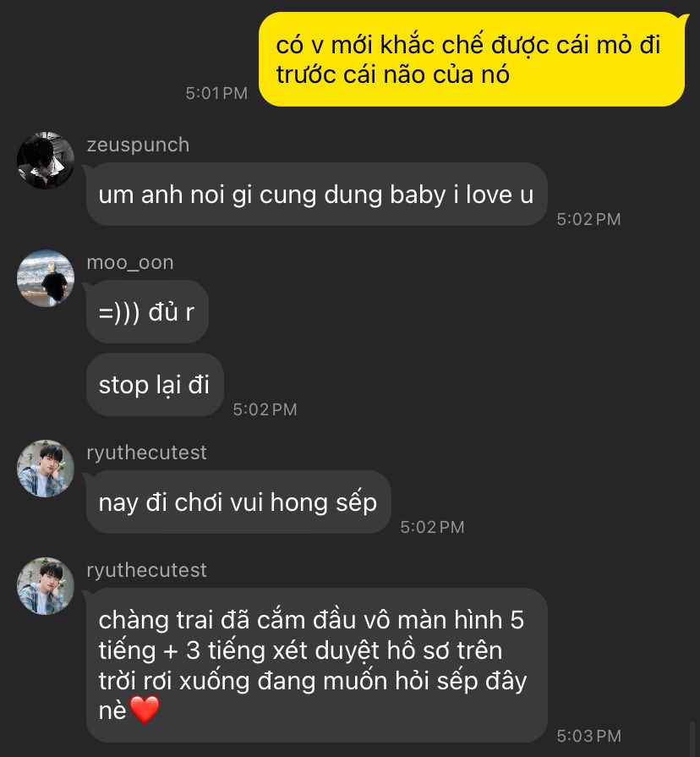Click 5:02 PM timestamp after 'stop lại đi'

(x=265, y=409)
